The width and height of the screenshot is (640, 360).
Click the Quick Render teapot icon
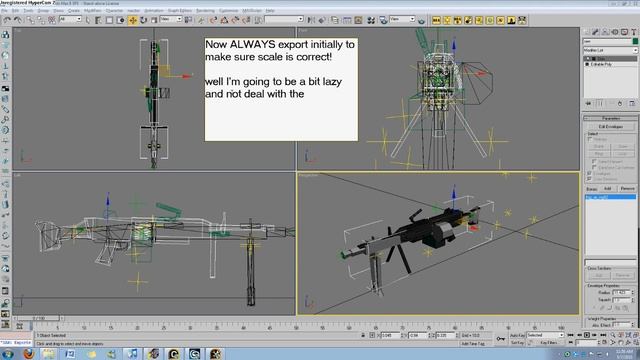pos(421,20)
